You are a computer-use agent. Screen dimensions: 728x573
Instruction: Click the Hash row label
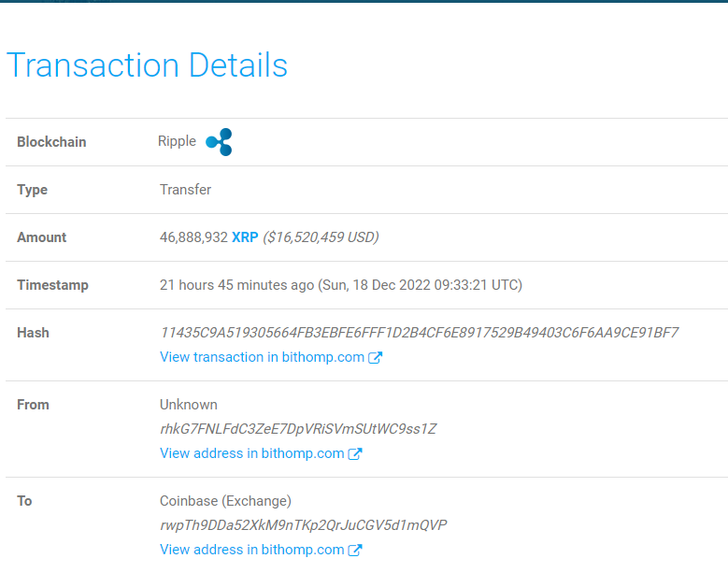click(33, 333)
